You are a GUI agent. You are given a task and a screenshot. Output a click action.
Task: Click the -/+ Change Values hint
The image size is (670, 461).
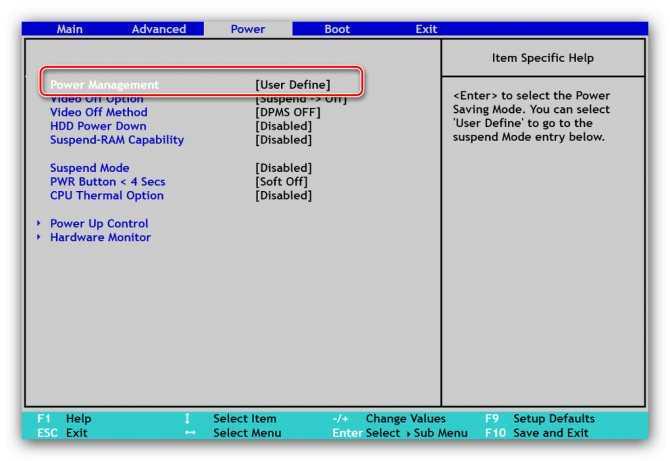[x=389, y=419]
